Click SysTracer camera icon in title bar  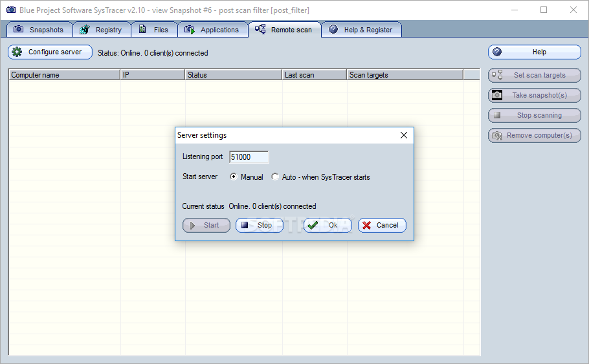pos(11,10)
